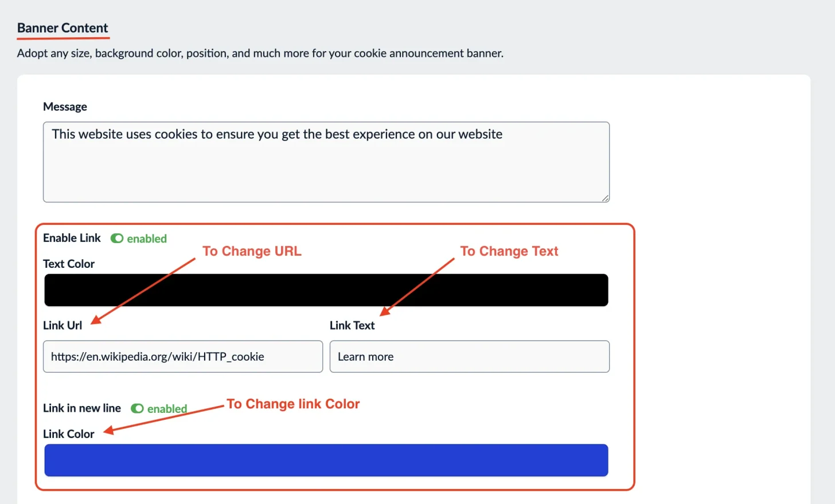This screenshot has height=504, width=835.
Task: Click the Link Url input field
Action: (183, 357)
